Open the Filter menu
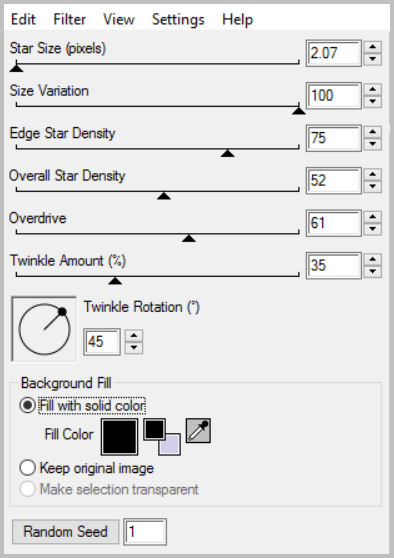394x558 pixels. tap(69, 19)
